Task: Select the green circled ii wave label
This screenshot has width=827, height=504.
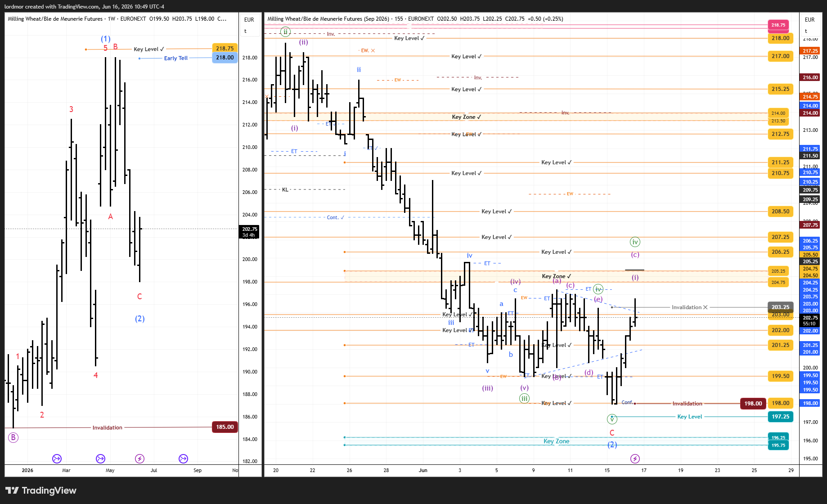Action: coord(285,31)
